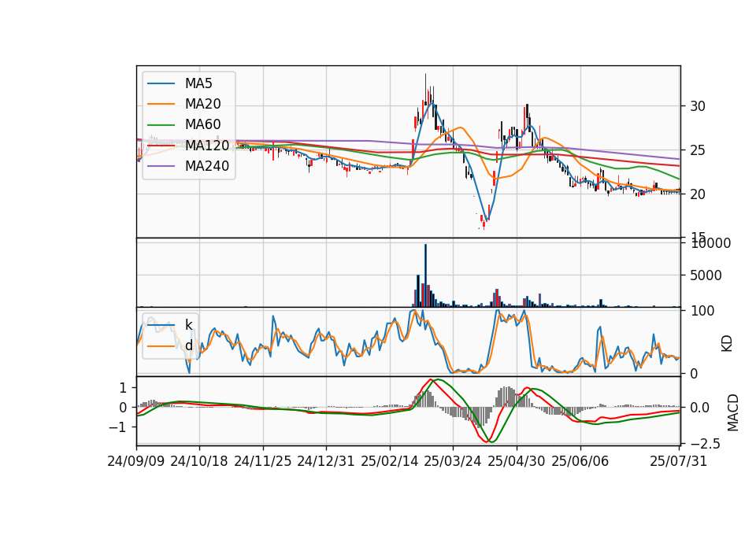The width and height of the screenshot is (756, 543).
Task: Select the 24/11/25 date tick label
Action: (x=263, y=461)
